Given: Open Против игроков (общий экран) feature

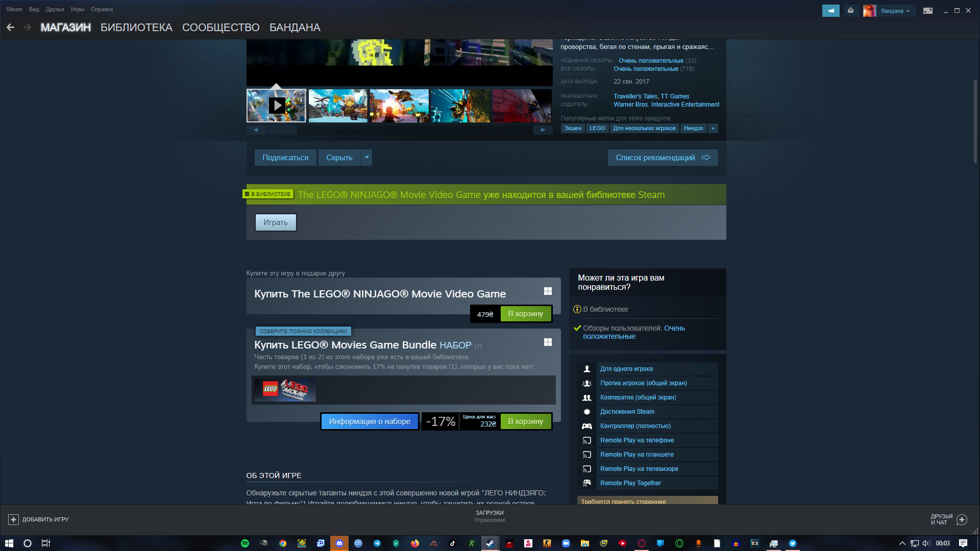Looking at the screenshot, I should (647, 383).
